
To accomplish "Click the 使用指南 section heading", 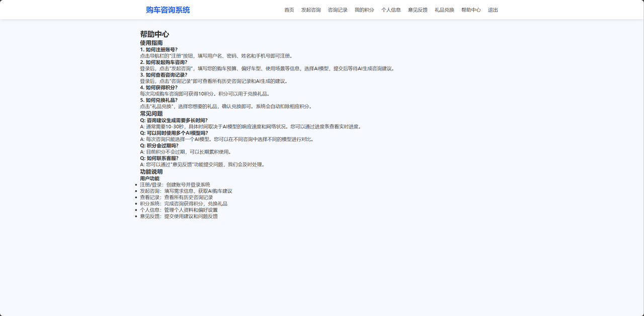I will 151,43.
